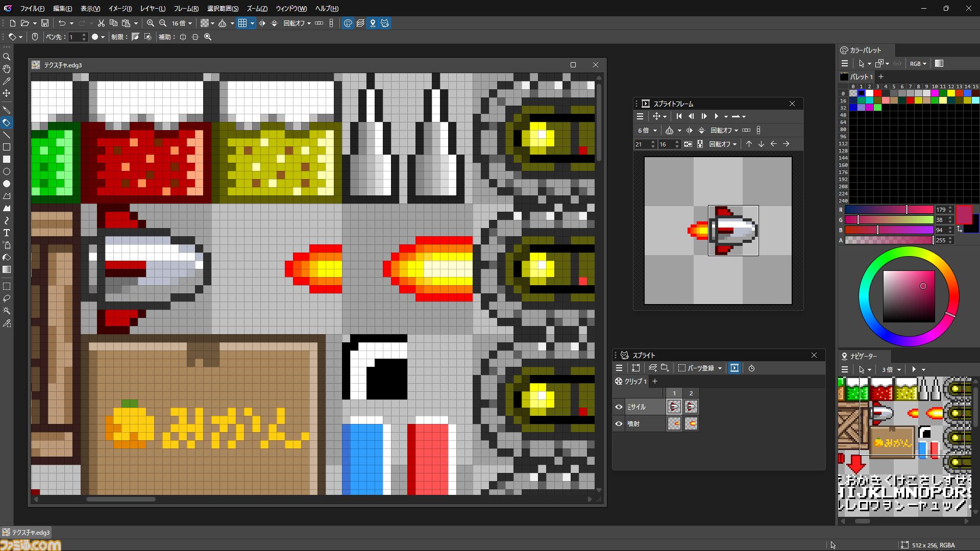The height and width of the screenshot is (551, 980).
Task: Open the 6倍 zoom dropdown in sprite frame panel
Action: [x=647, y=130]
